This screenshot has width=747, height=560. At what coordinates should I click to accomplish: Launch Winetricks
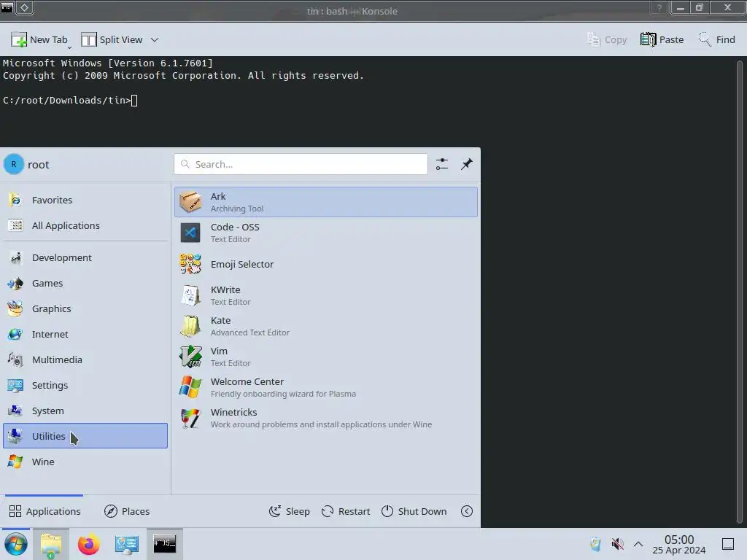coord(326,418)
